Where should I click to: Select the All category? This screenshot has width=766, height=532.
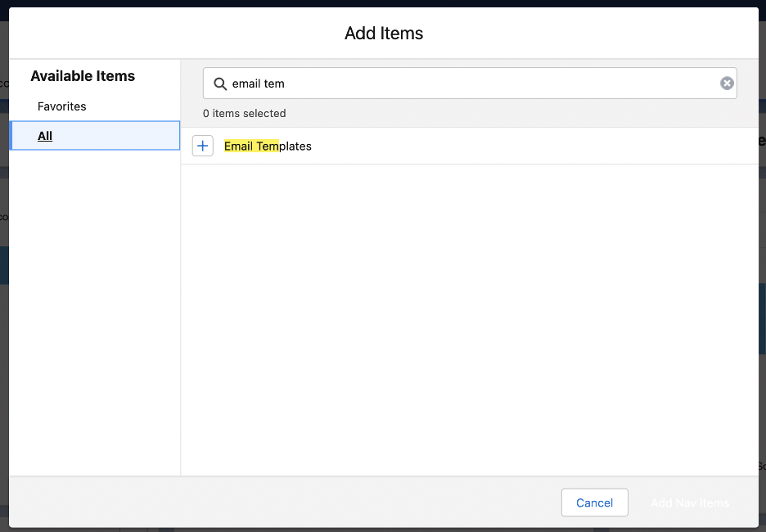point(95,136)
